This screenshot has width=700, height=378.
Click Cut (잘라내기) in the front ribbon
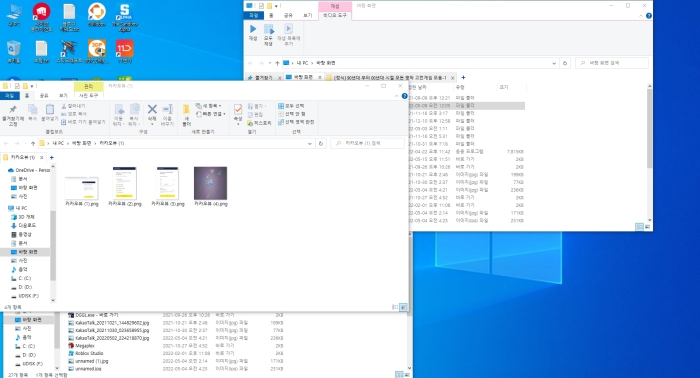(x=73, y=106)
